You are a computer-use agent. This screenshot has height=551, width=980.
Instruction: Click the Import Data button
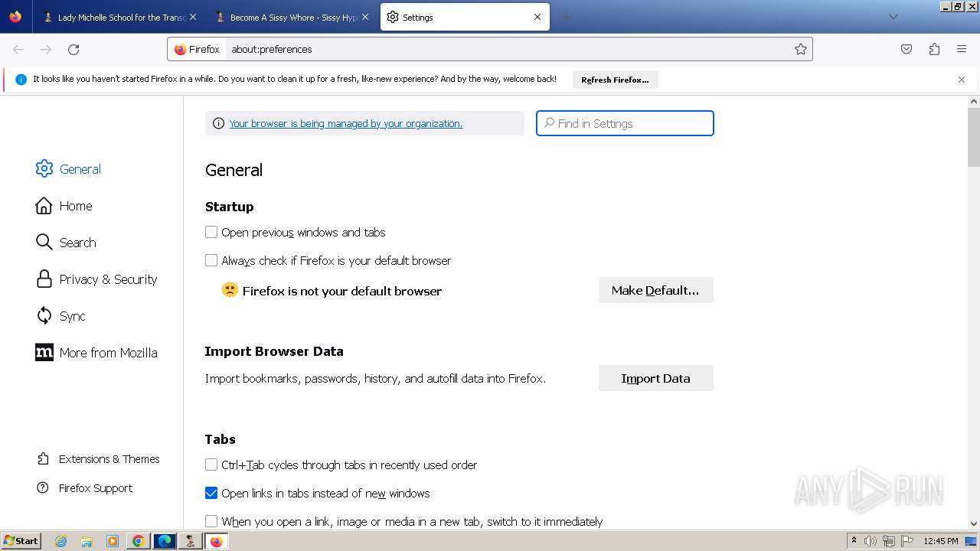coord(655,378)
